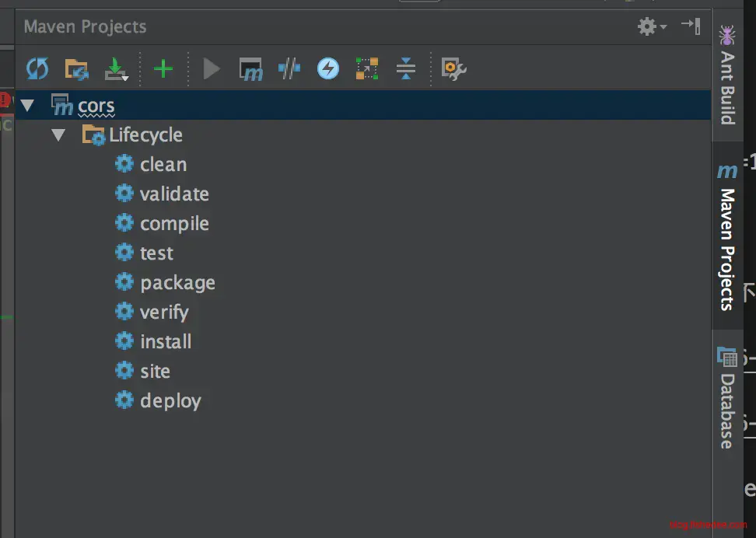Toggle Maven offline mode

289,69
